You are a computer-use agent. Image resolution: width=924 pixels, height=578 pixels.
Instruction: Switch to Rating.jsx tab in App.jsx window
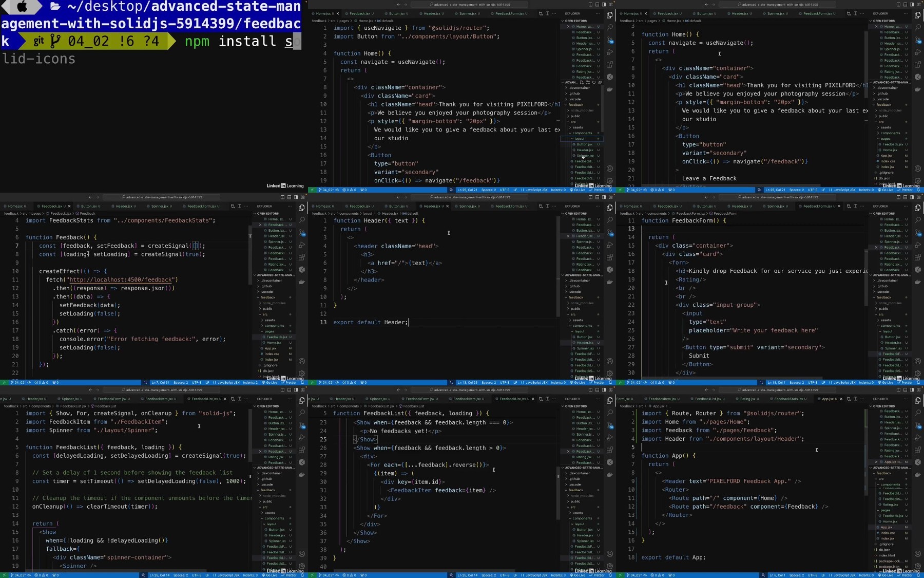pos(749,399)
